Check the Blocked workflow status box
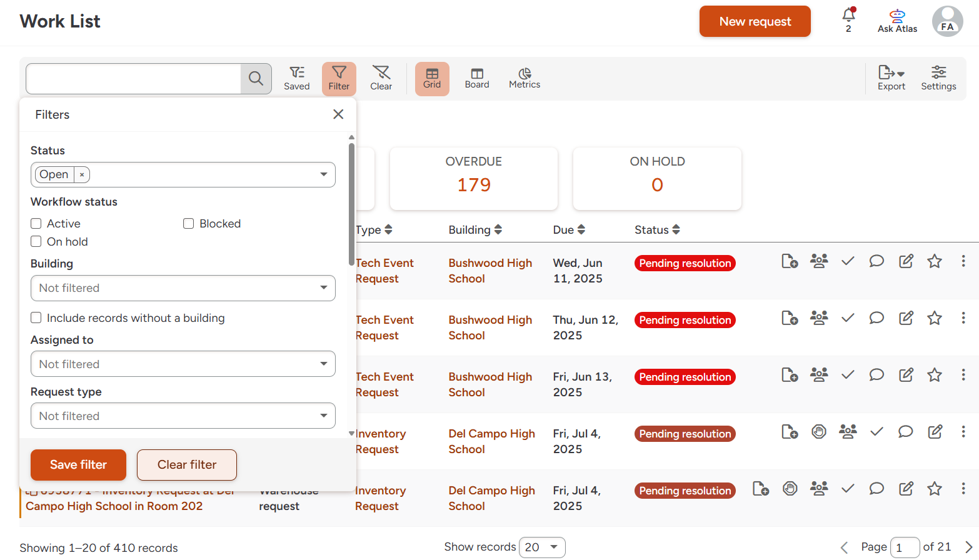Viewport: 979px width, 560px height. click(x=188, y=224)
